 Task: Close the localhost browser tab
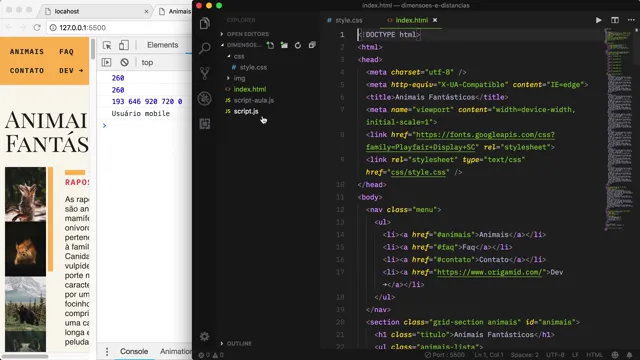147,11
